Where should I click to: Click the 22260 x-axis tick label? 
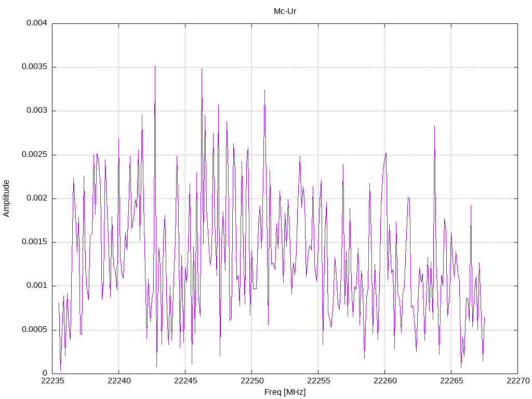[x=385, y=381]
